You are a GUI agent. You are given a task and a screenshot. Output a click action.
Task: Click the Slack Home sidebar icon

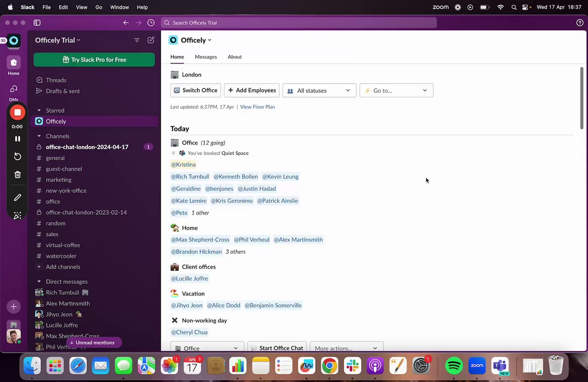point(14,63)
